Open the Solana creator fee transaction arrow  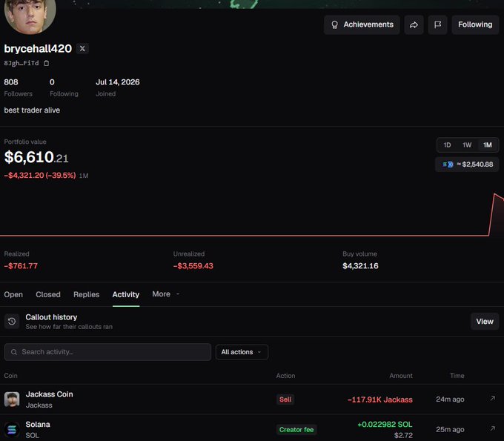coord(492,428)
